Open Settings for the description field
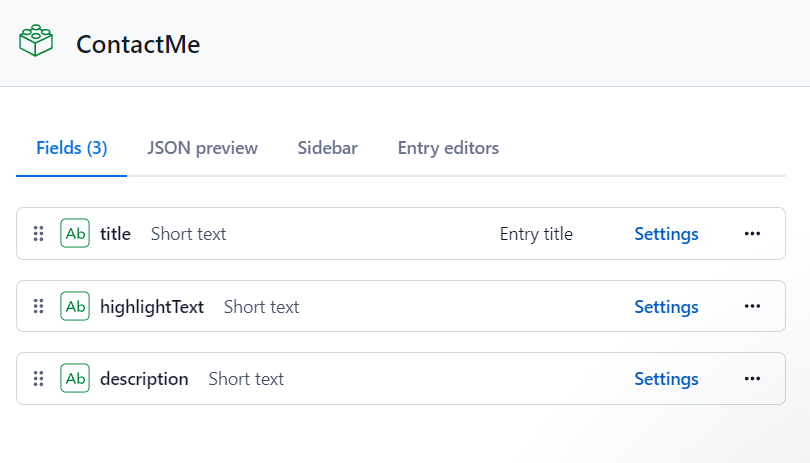 [666, 378]
